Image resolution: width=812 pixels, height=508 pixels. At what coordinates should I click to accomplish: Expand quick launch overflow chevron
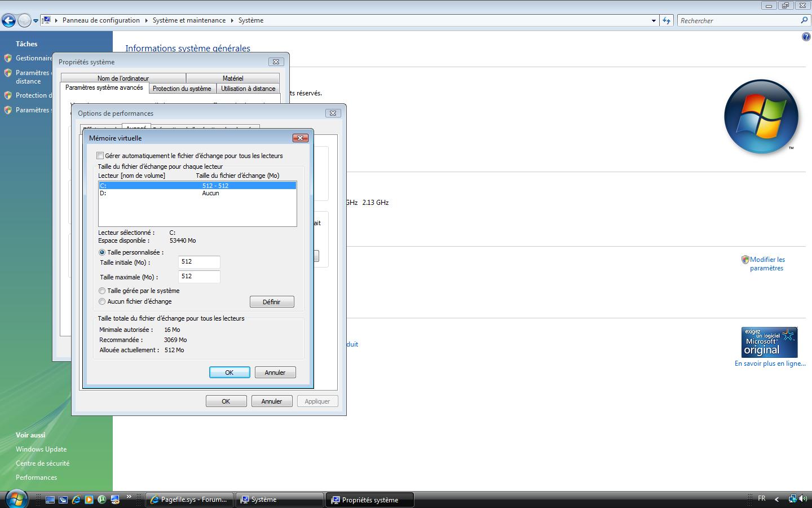coord(129,497)
